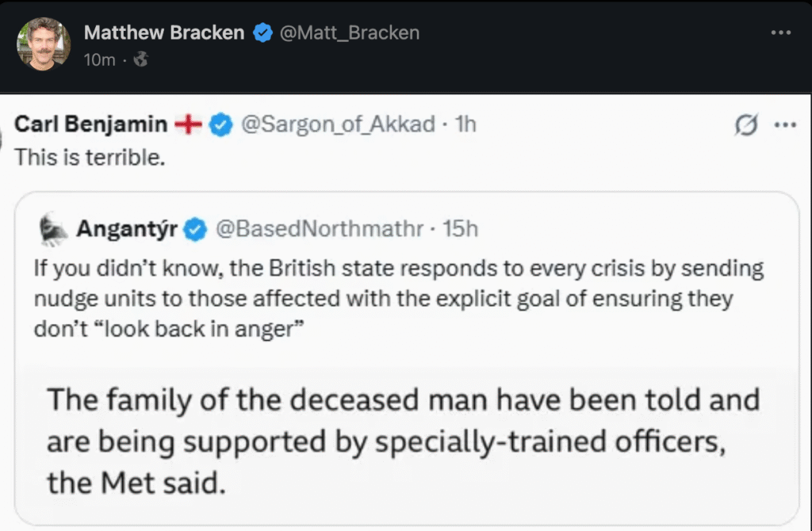Click the 10m post timestamp
812x531 pixels.
[x=98, y=59]
